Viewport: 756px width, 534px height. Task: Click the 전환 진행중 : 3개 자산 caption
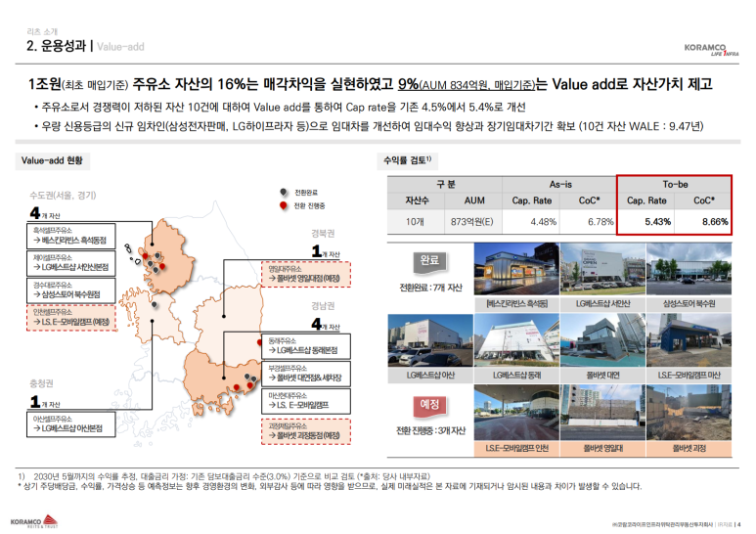coord(430,431)
